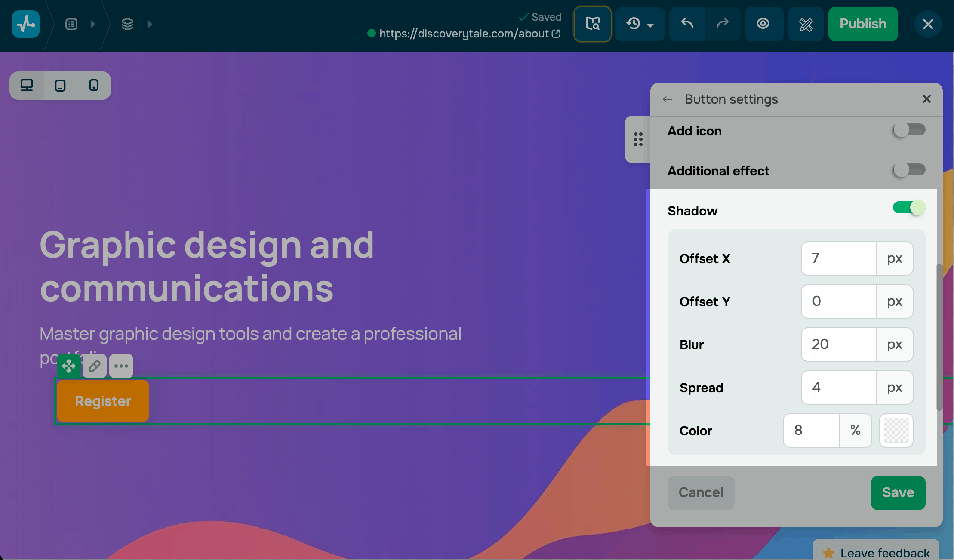Expand pages breadcrumb arrow
Viewport: 954px width, 560px height.
tap(93, 24)
